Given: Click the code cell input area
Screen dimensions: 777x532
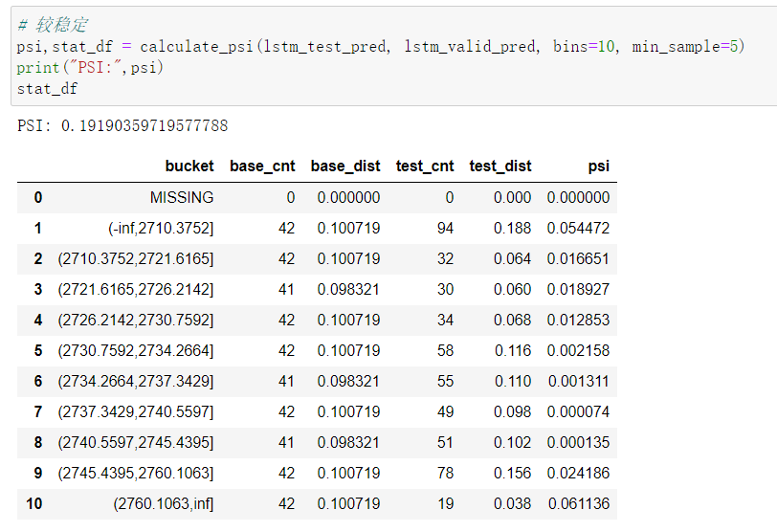Looking at the screenshot, I should pyautogui.click(x=394, y=55).
